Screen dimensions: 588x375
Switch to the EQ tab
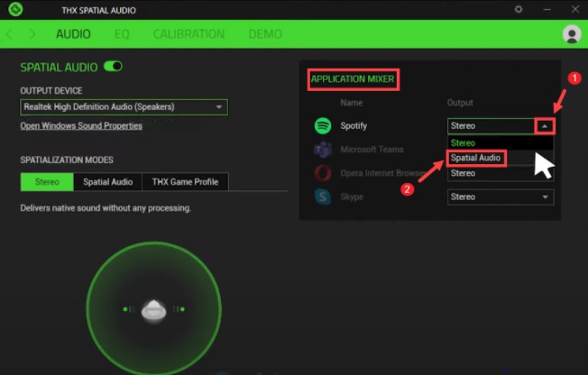coord(122,34)
